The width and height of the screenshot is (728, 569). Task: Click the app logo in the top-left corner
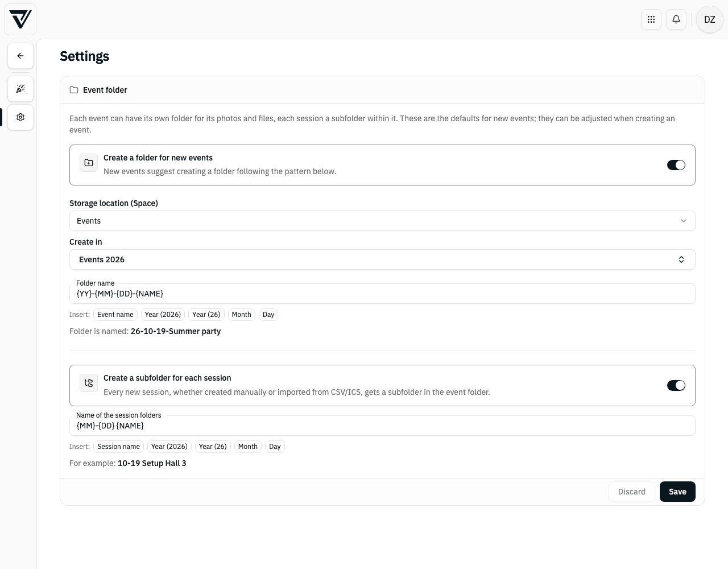(x=20, y=19)
